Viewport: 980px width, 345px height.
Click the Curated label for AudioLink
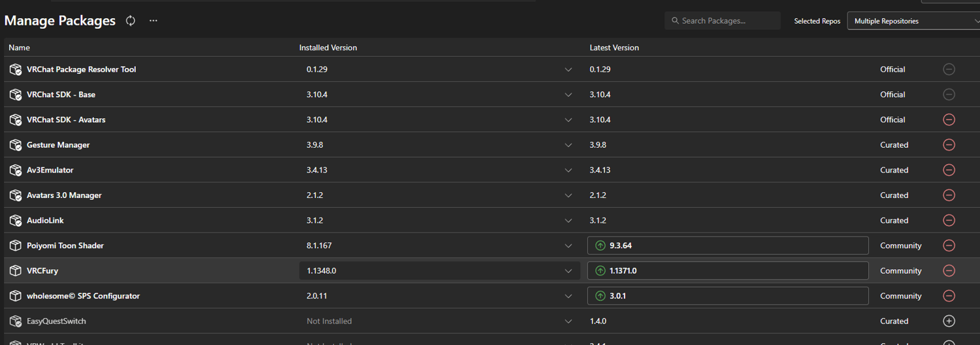click(894, 220)
